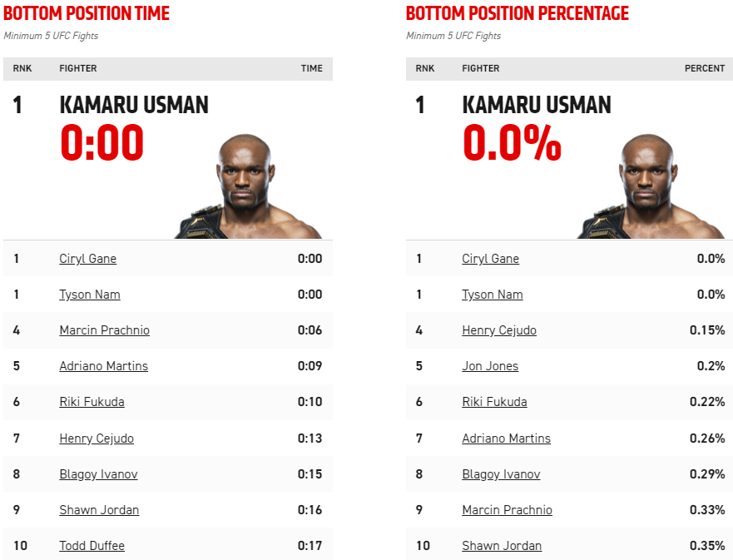Select Blagoy Ivanov with 0:15 time
This screenshot has height=560, width=733.
(99, 474)
